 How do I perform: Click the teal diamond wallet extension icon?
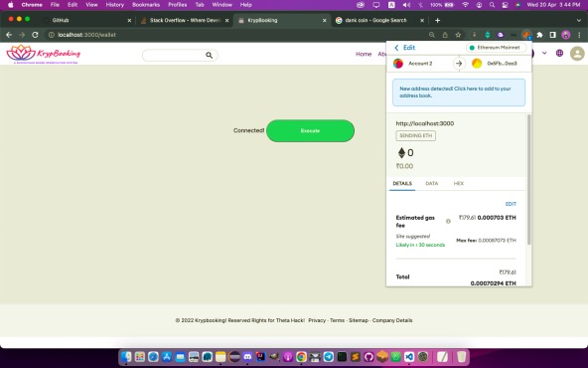point(487,35)
